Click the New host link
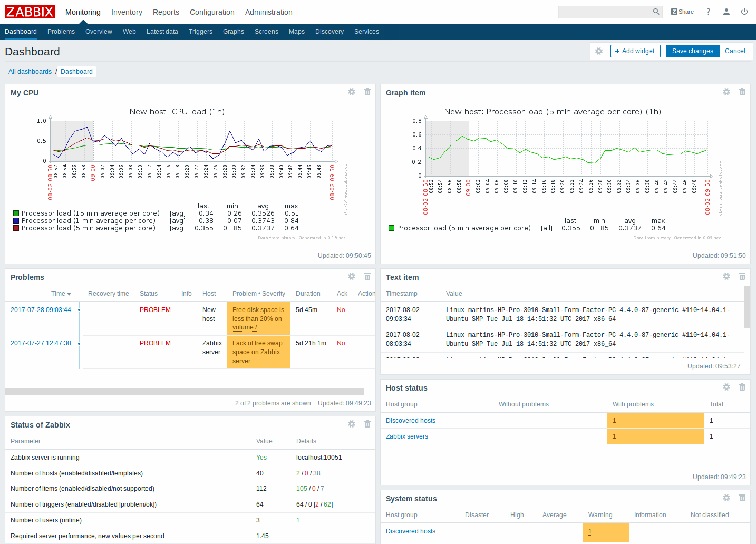 pos(209,314)
